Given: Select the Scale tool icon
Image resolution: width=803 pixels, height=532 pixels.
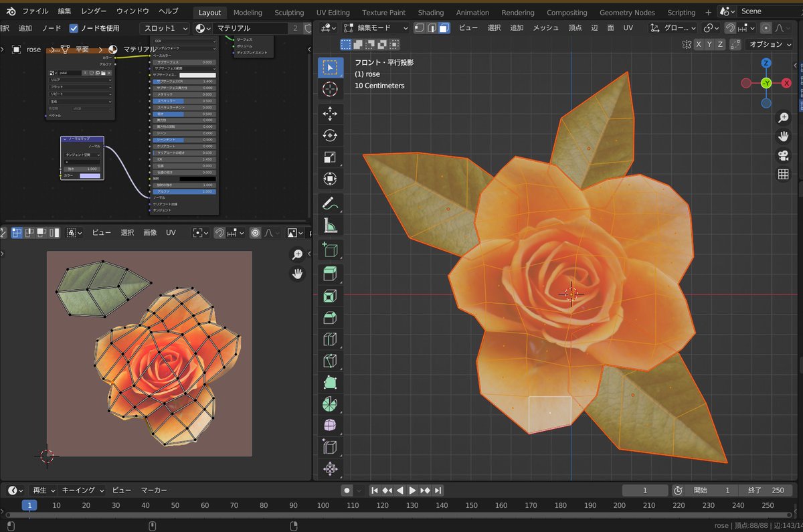Looking at the screenshot, I should [x=330, y=157].
